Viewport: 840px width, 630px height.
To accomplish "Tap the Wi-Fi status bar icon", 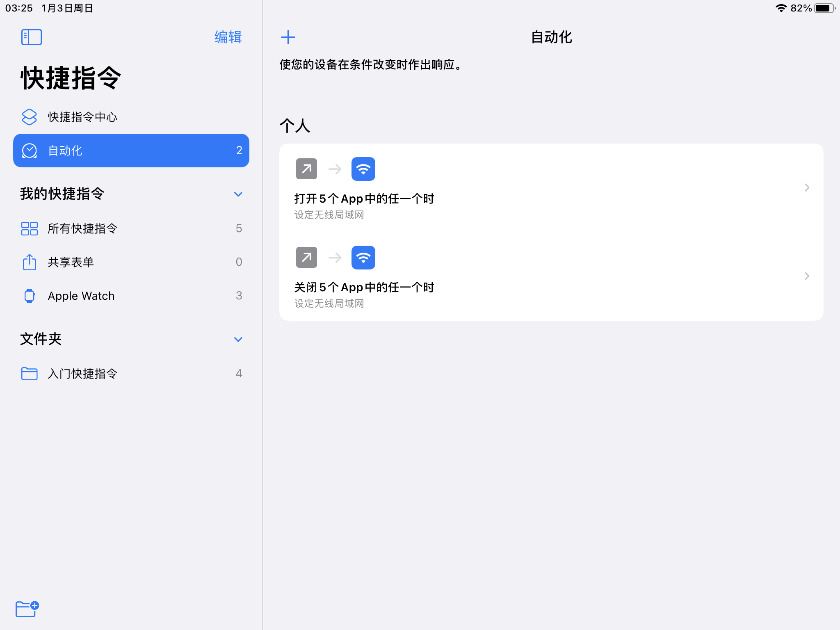I will coord(781,8).
